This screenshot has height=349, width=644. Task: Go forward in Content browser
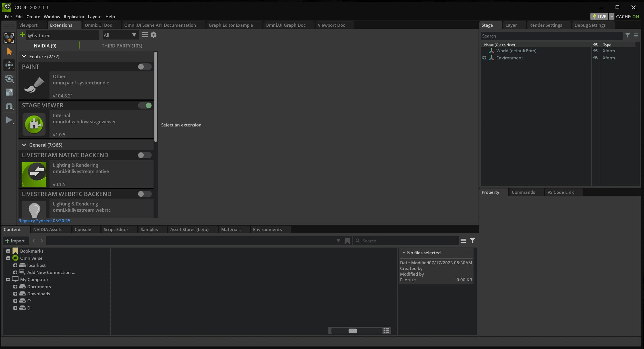[x=42, y=241]
